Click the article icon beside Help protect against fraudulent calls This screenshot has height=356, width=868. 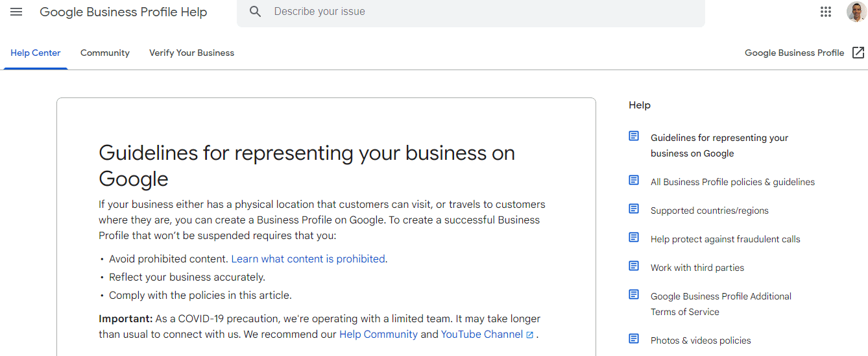pyautogui.click(x=634, y=237)
